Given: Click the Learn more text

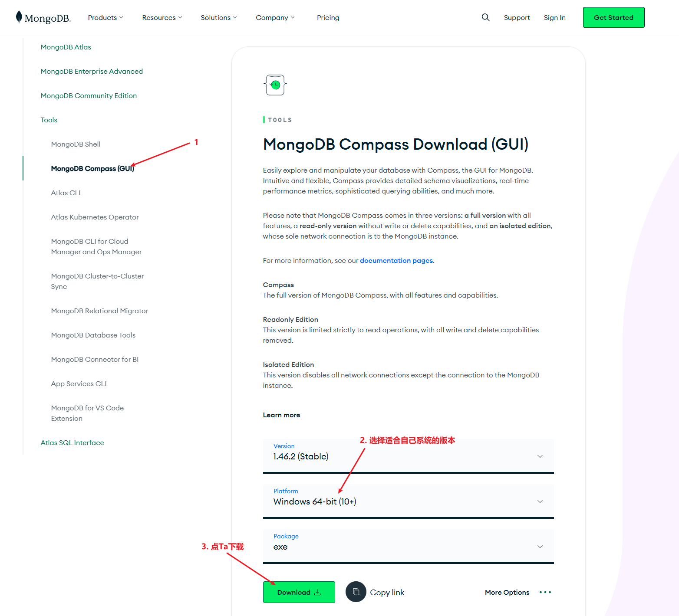Looking at the screenshot, I should pyautogui.click(x=281, y=415).
